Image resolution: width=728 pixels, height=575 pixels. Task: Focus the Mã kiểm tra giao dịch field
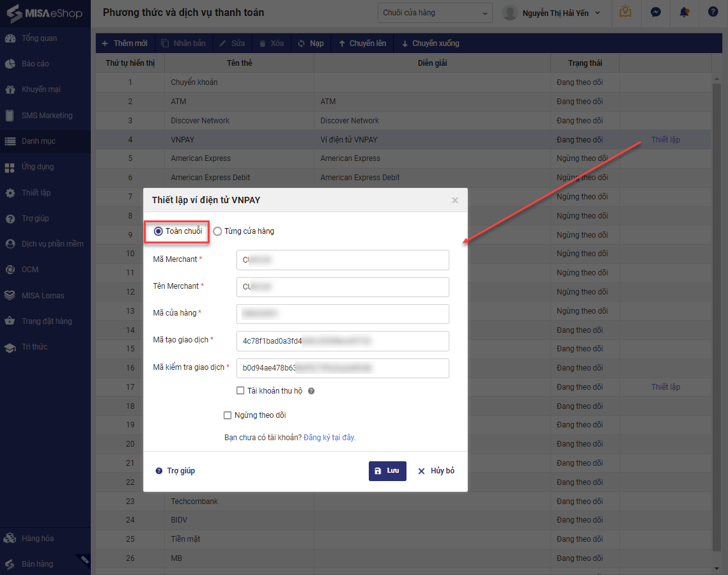coord(343,368)
